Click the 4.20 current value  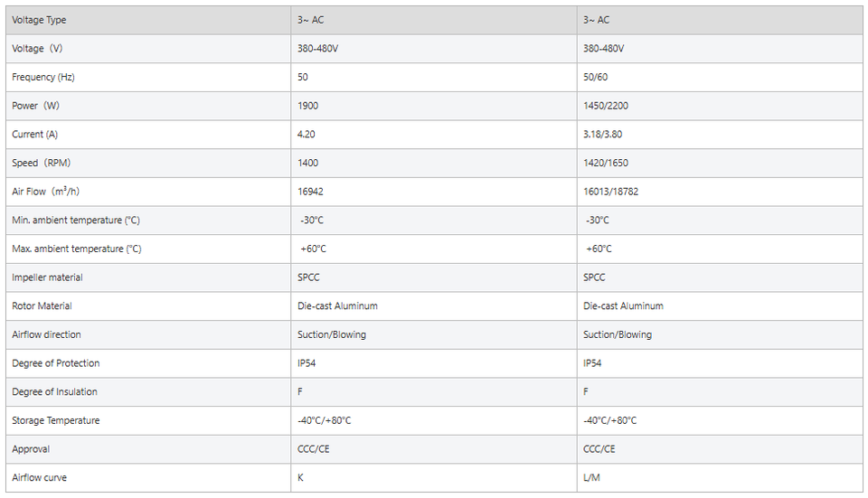pos(306,135)
